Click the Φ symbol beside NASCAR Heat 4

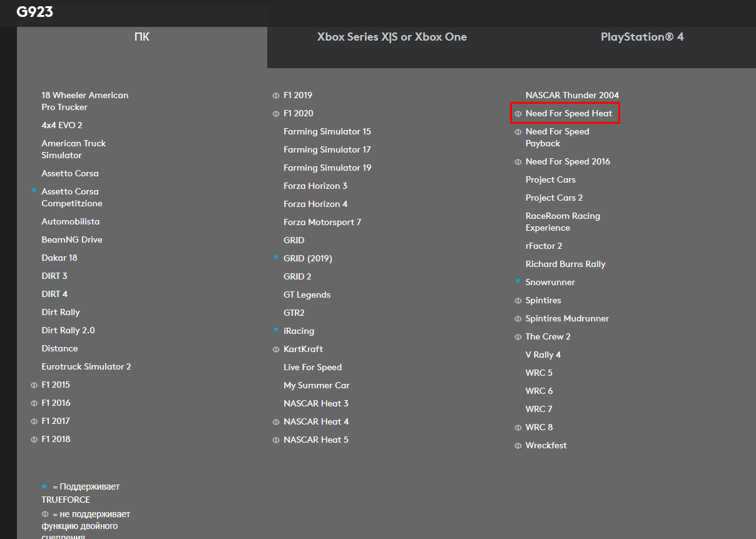(x=276, y=422)
